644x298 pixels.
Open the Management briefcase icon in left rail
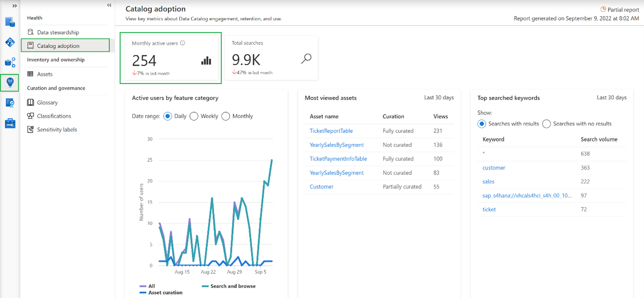(10, 123)
